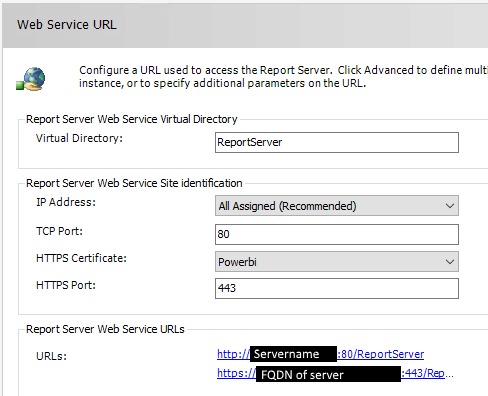
Task: Click Report Server Web Service Virtual Directory title
Action: pyautogui.click(x=132, y=119)
